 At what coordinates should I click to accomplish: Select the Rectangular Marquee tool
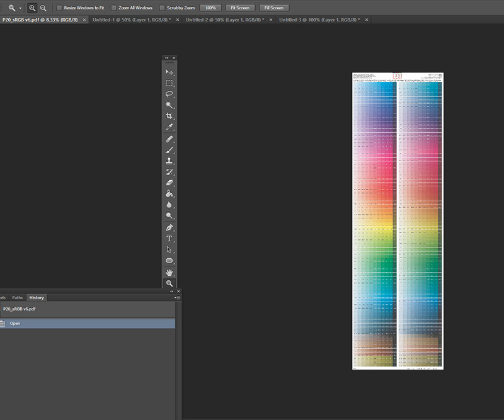click(169, 83)
